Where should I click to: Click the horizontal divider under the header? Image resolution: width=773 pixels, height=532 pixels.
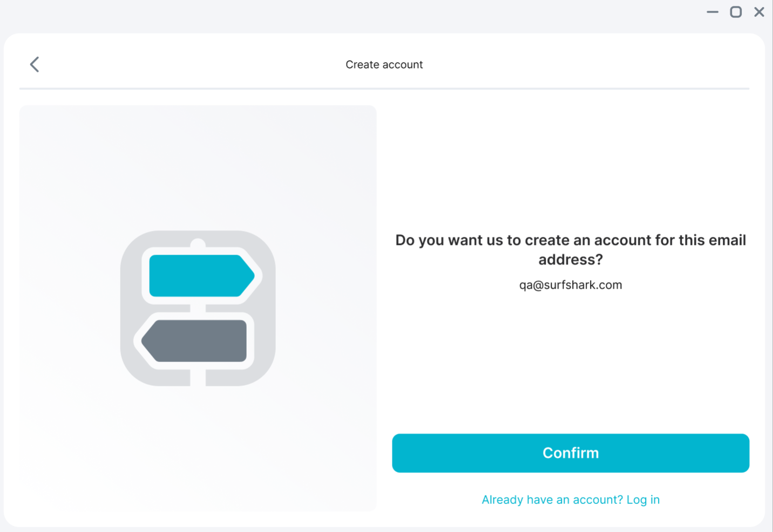pyautogui.click(x=384, y=88)
